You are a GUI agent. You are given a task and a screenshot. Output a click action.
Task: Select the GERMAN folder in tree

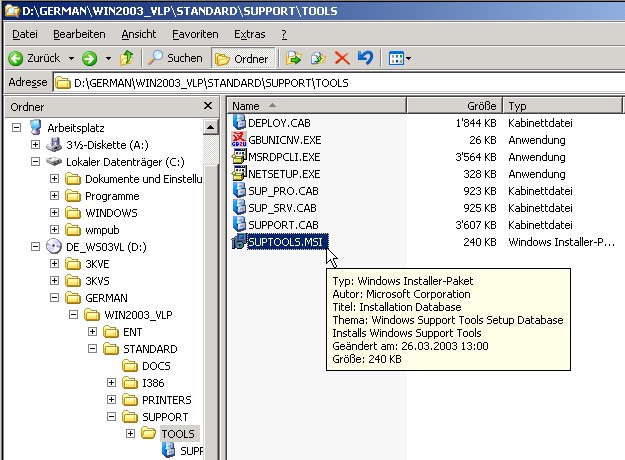[x=106, y=298]
